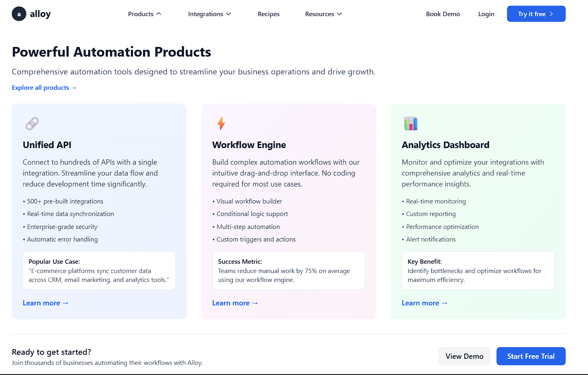This screenshot has height=375, width=588.
Task: Learn more about Unified API
Action: pyautogui.click(x=46, y=303)
